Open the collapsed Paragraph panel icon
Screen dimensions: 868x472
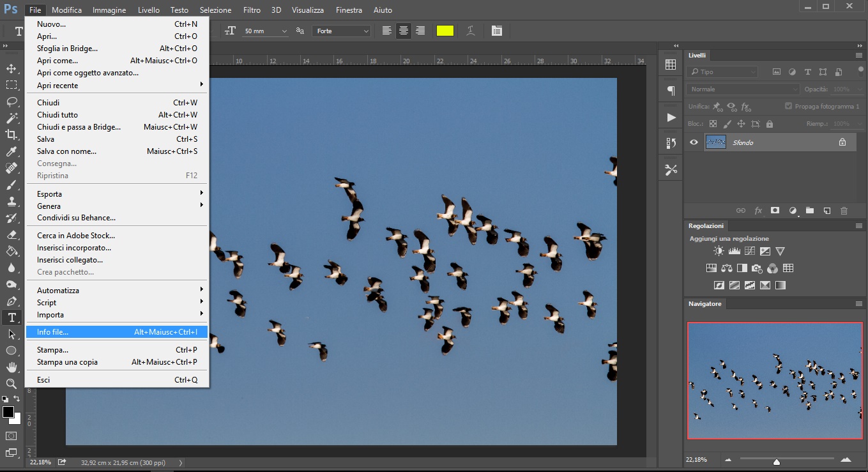point(671,91)
